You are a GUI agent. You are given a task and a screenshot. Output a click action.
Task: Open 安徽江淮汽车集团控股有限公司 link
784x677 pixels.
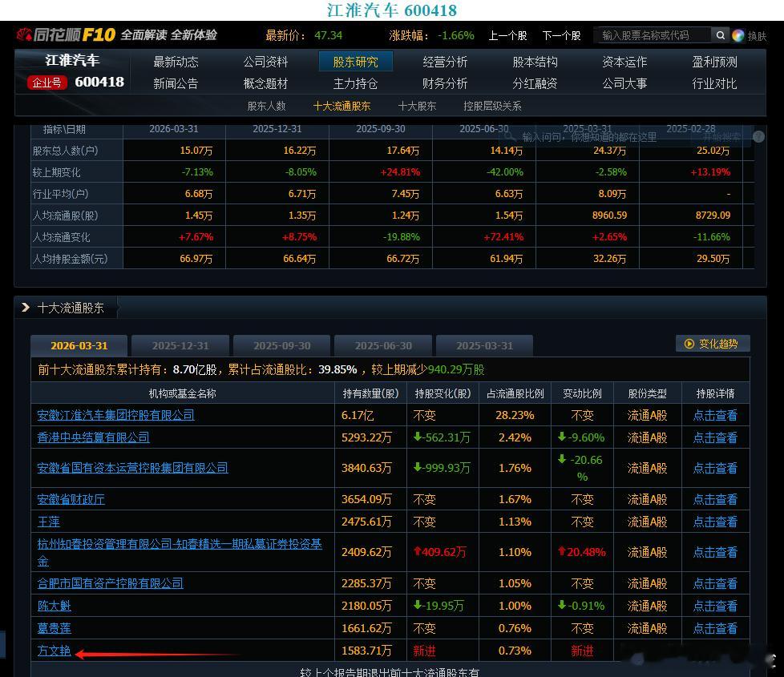point(115,415)
